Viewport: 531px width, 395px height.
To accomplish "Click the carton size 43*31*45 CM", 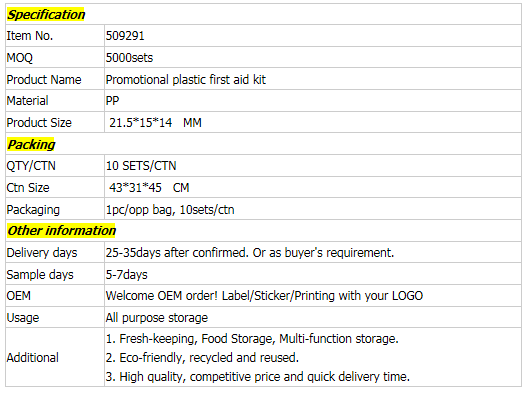I will pyautogui.click(x=149, y=188).
